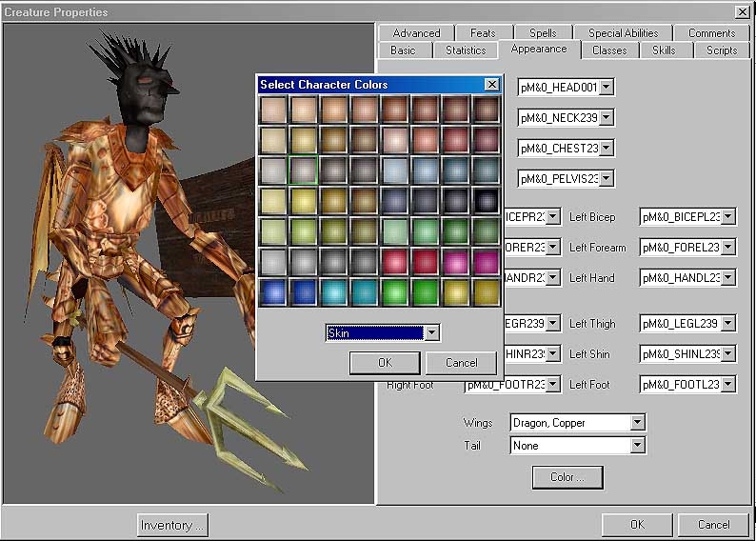This screenshot has height=541, width=756.
Task: Cancel the Select Character Colors dialog
Action: coord(461,363)
